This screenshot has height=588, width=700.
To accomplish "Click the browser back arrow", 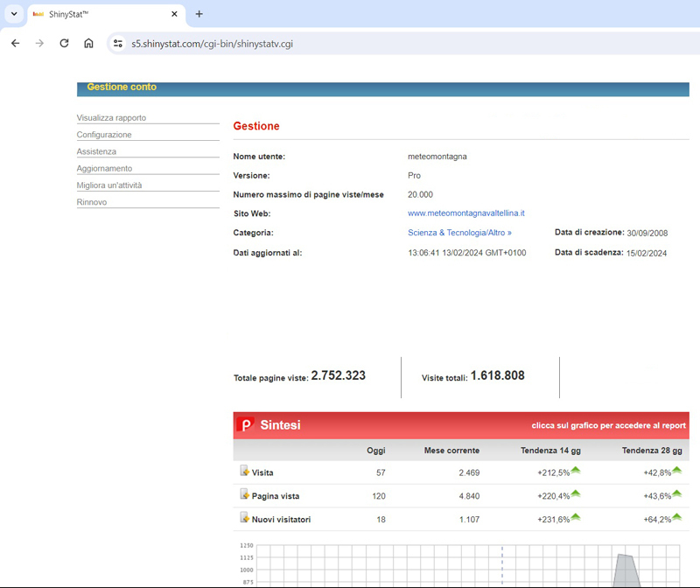I will [x=16, y=43].
